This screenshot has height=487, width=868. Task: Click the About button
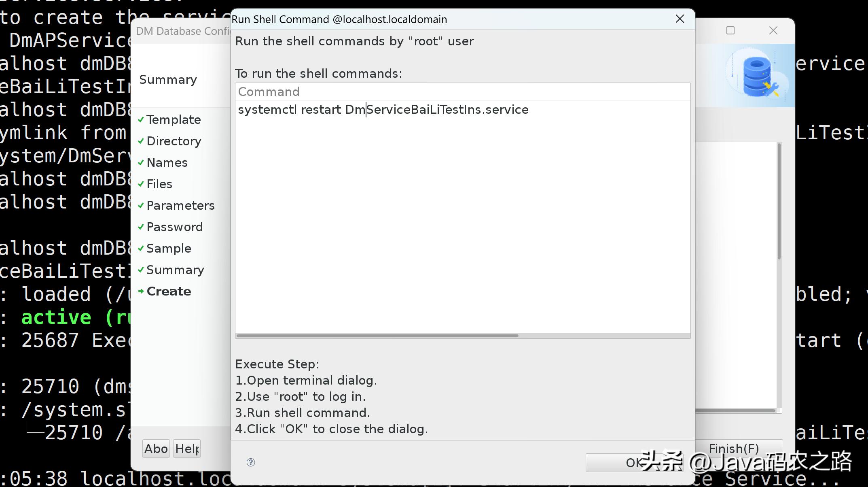(x=156, y=449)
